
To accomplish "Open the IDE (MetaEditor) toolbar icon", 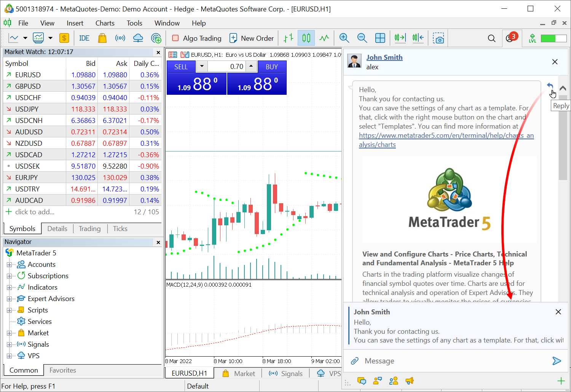I will (x=84, y=38).
